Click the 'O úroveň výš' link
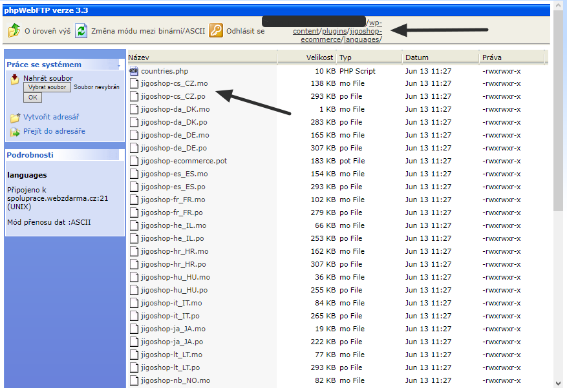567x392 pixels. tap(47, 31)
